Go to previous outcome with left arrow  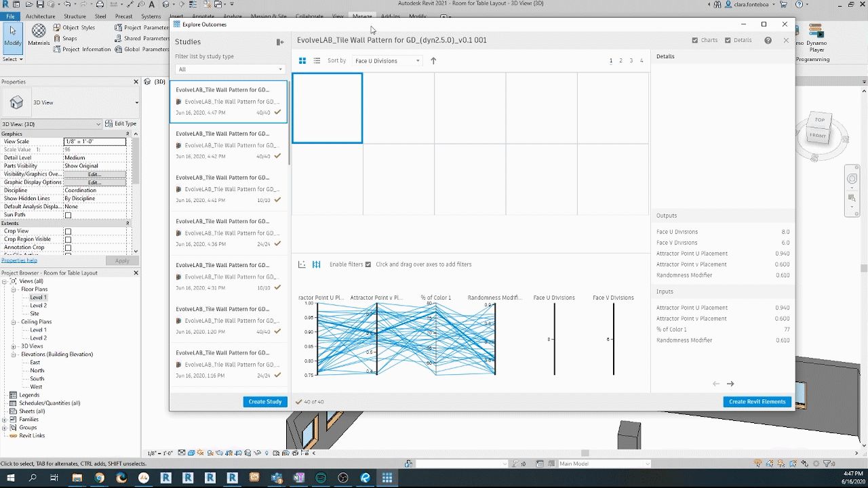coord(716,384)
